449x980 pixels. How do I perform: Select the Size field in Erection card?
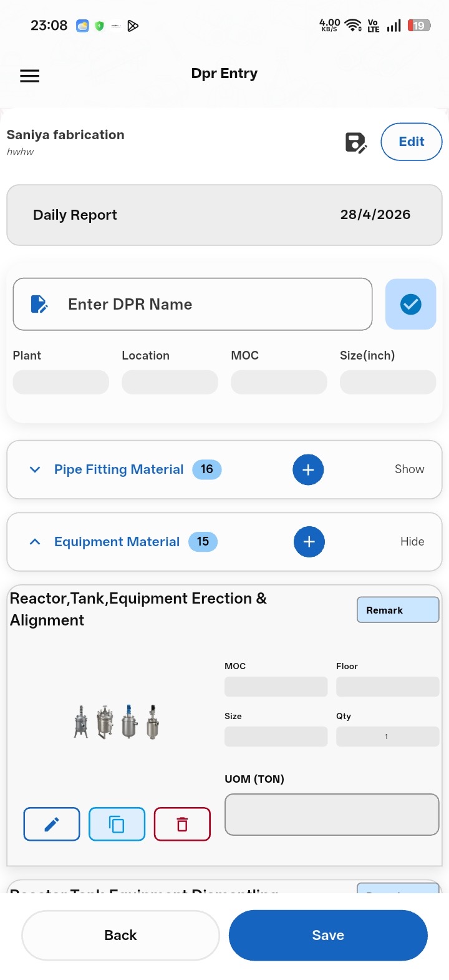coord(276,737)
